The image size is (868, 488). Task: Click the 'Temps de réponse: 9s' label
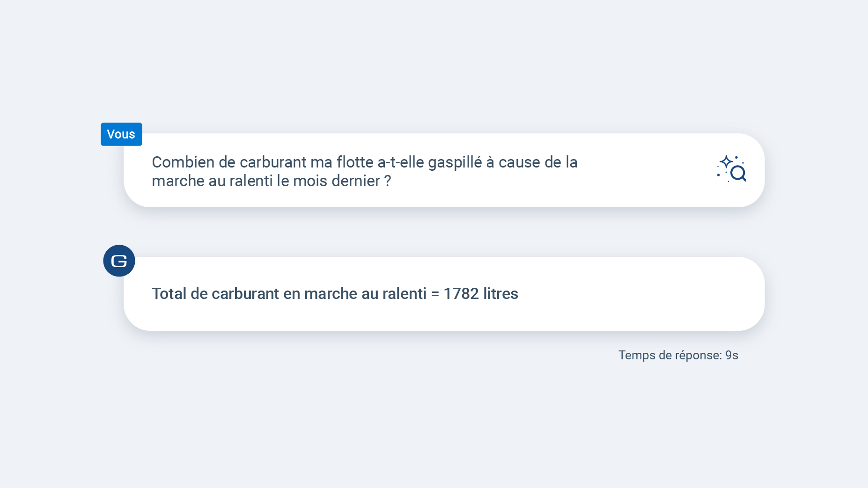point(678,355)
